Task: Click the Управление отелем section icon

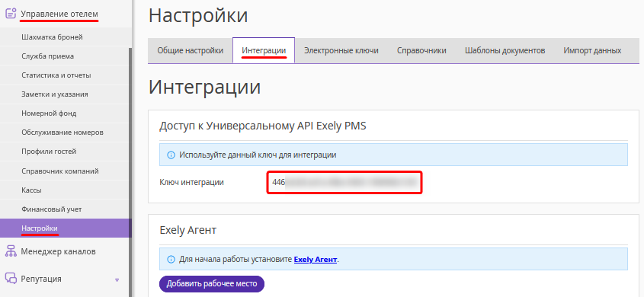Action: tap(11, 14)
